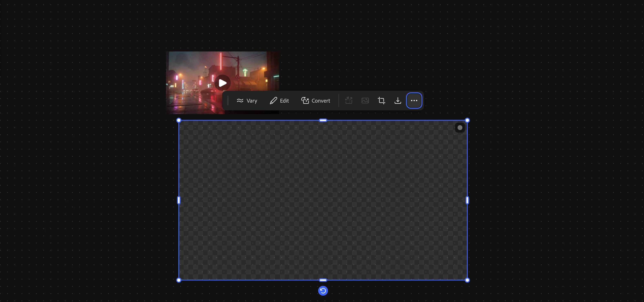This screenshot has height=302, width=644.
Task: Click the left edge middle resize handle
Action: click(x=179, y=200)
